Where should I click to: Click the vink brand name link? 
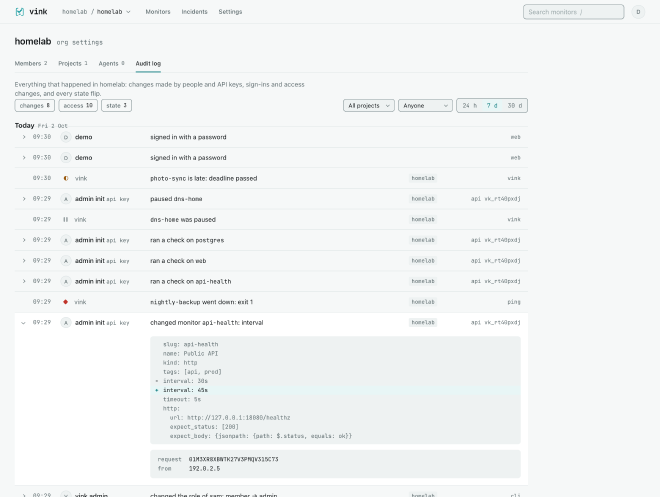click(x=38, y=12)
